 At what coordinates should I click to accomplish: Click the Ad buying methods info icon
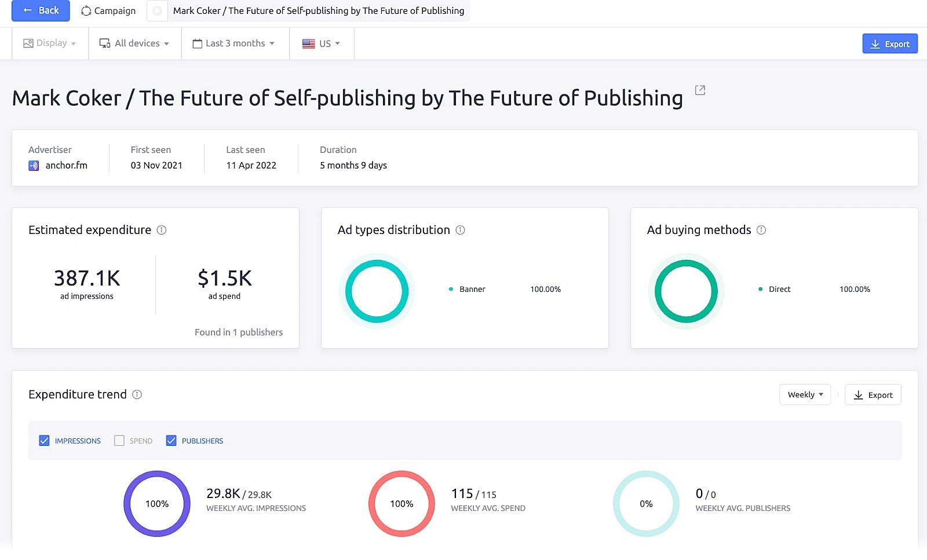760,230
